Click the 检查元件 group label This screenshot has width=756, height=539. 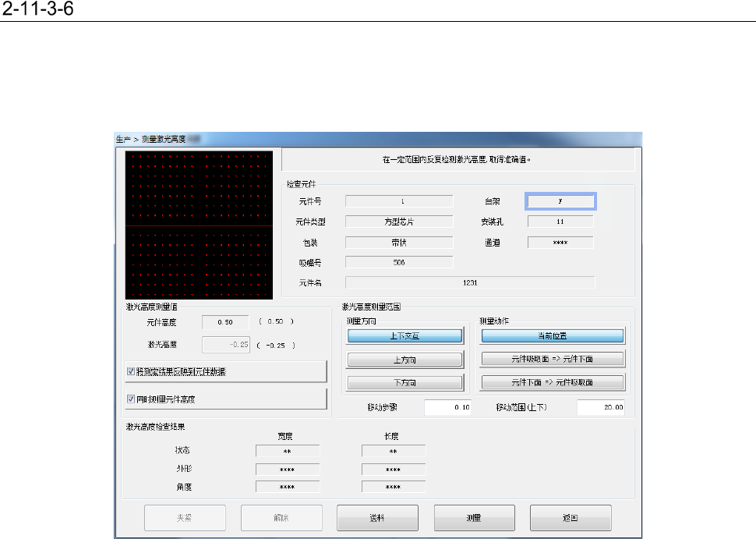pyautogui.click(x=302, y=184)
